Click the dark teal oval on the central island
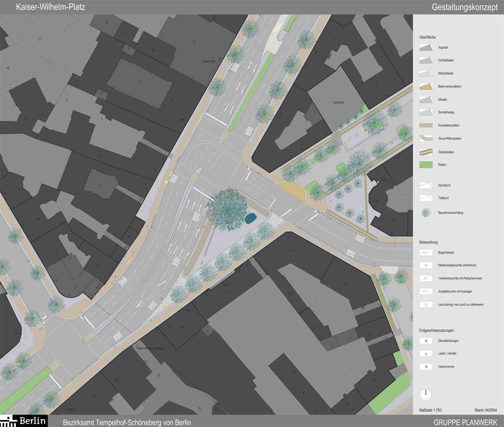The height and width of the screenshot is (427, 504). pos(251,218)
